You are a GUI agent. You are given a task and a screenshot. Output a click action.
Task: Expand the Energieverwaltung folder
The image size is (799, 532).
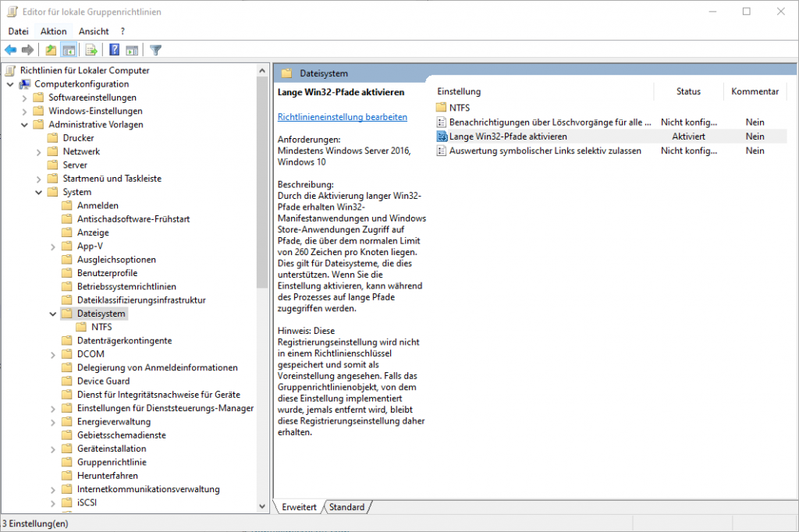[x=53, y=422]
